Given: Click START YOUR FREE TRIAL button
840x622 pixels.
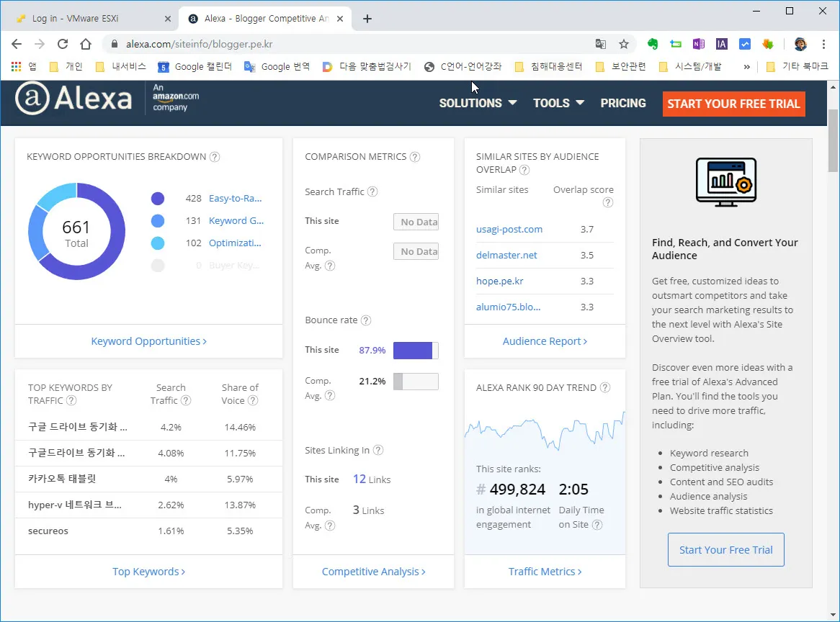Looking at the screenshot, I should [733, 104].
